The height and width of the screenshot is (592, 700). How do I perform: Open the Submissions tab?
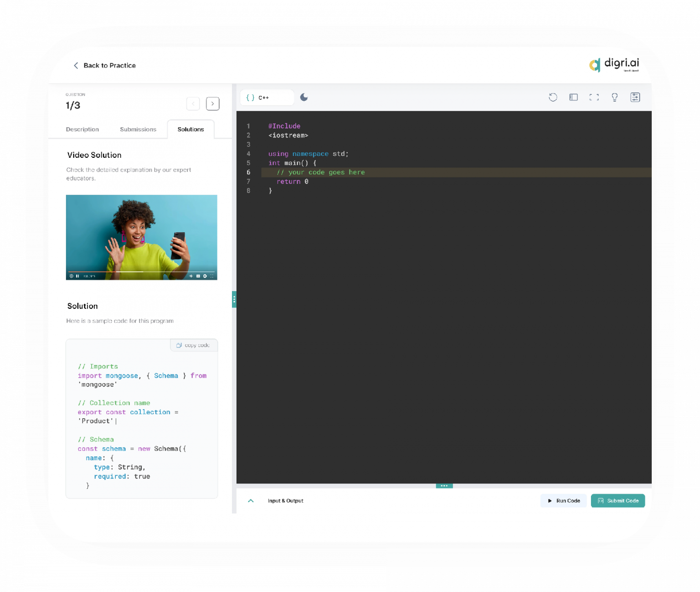pyautogui.click(x=138, y=130)
